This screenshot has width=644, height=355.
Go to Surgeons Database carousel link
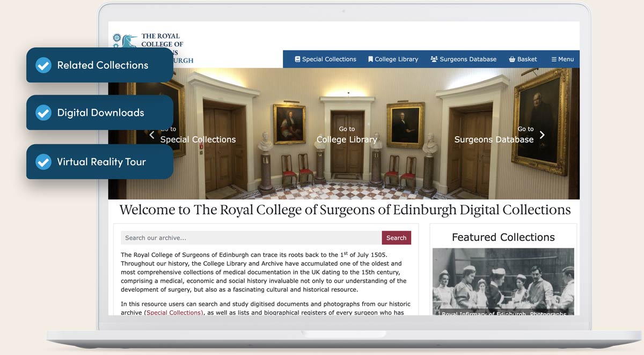tap(494, 135)
